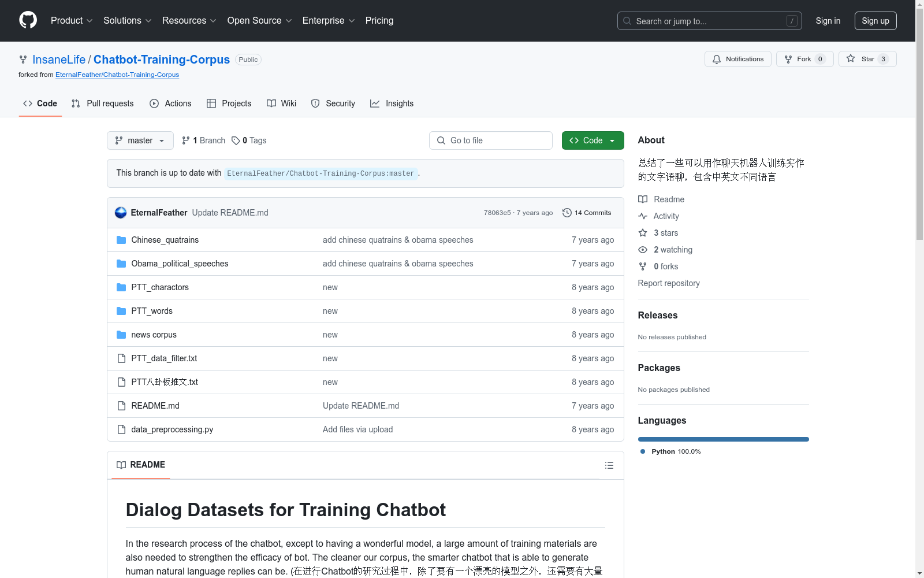
Task: Click the Python language bar
Action: point(724,439)
